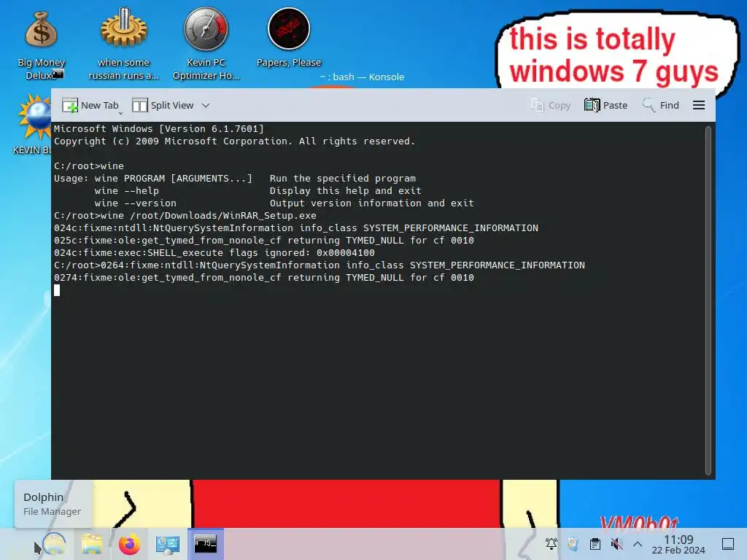Open System Settings taskbar icon
Screen dimensions: 747x560
pos(168,544)
